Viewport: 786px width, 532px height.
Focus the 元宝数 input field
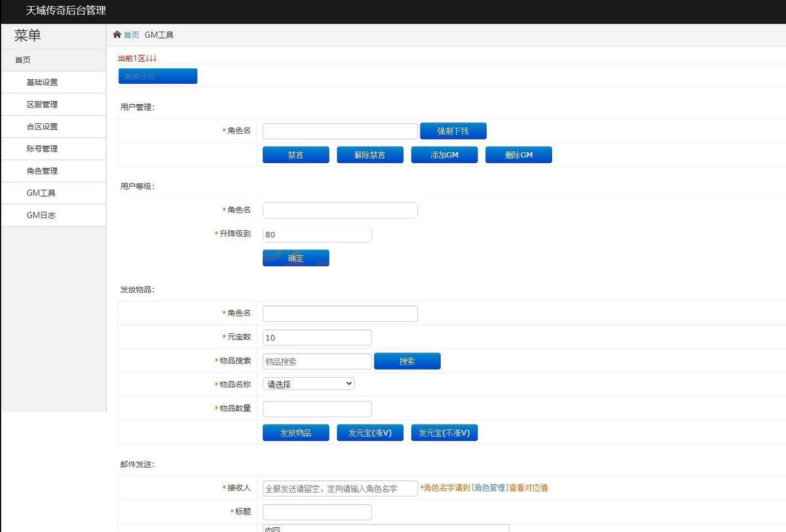click(317, 337)
